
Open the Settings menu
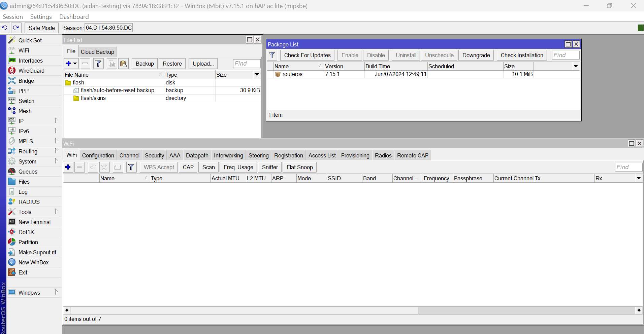(41, 17)
